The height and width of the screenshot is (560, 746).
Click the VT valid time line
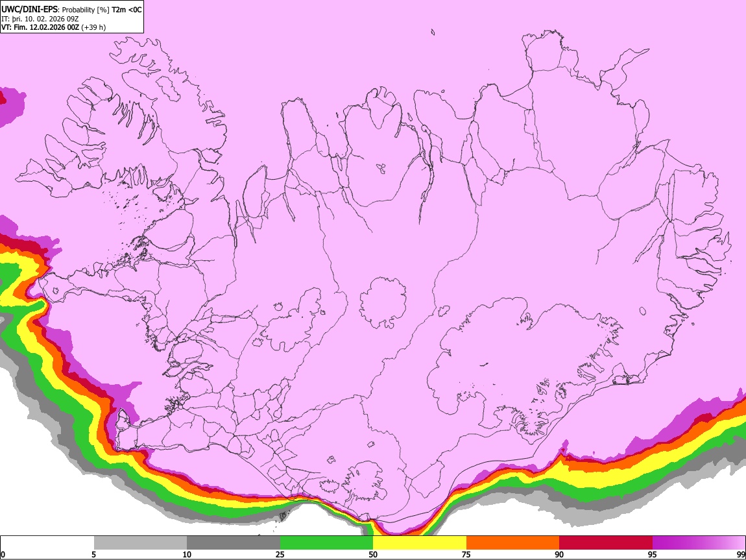(53, 27)
